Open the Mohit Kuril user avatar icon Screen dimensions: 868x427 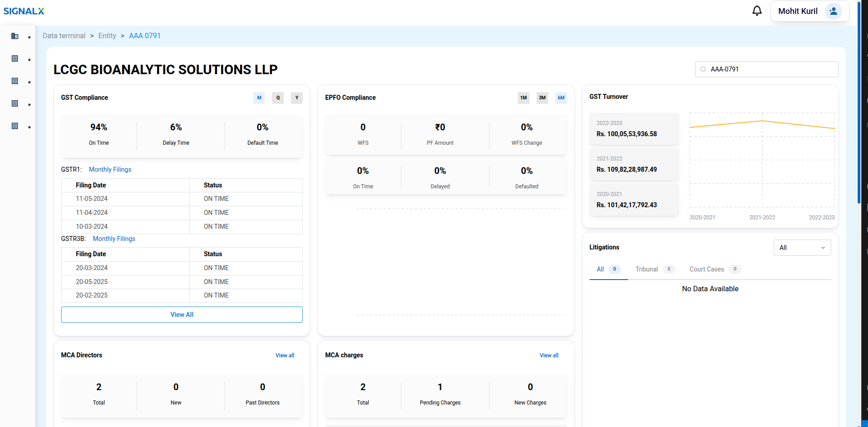833,11
